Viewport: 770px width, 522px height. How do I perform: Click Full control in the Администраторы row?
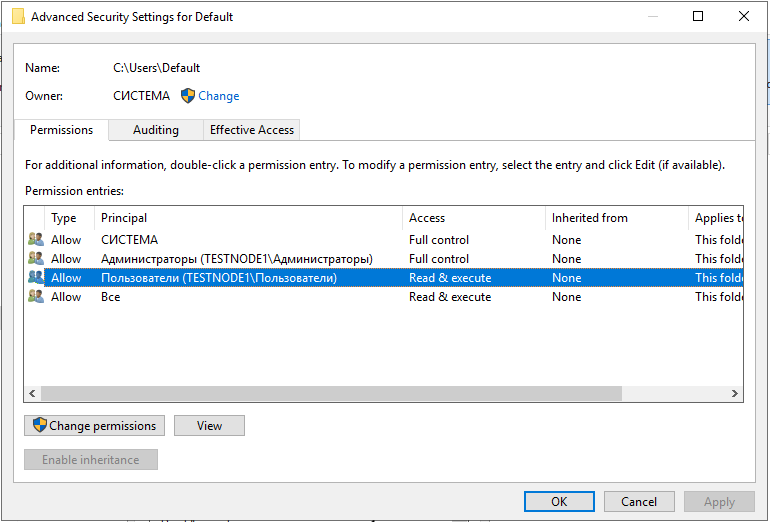pos(439,259)
